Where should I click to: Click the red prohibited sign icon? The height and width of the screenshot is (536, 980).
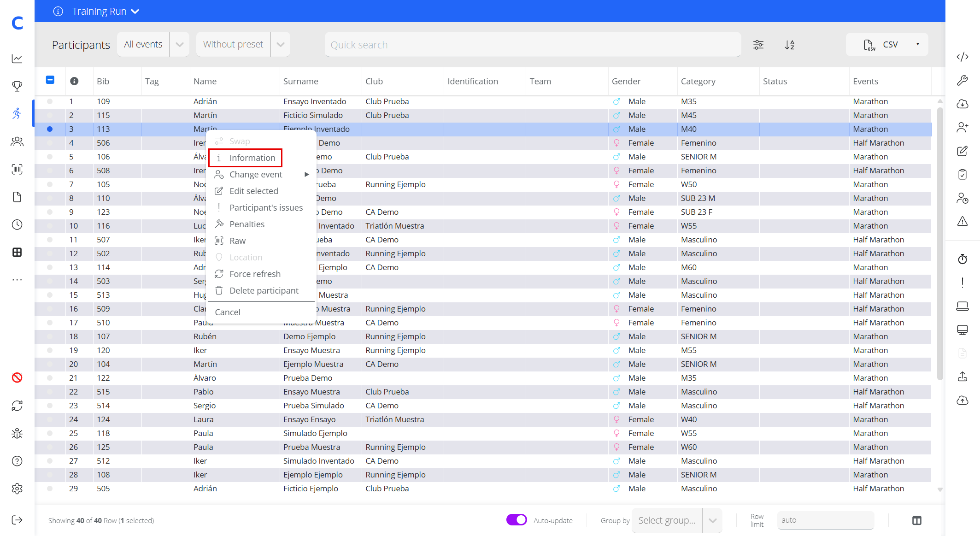point(17,377)
